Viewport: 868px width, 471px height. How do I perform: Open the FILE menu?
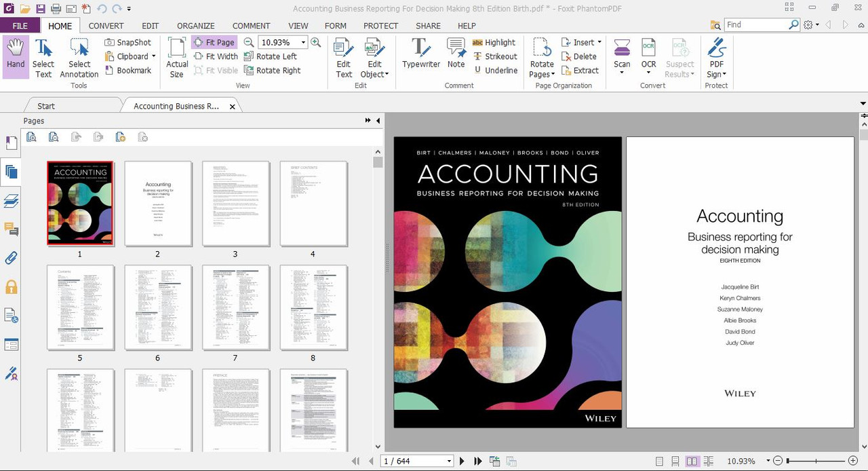click(20, 26)
